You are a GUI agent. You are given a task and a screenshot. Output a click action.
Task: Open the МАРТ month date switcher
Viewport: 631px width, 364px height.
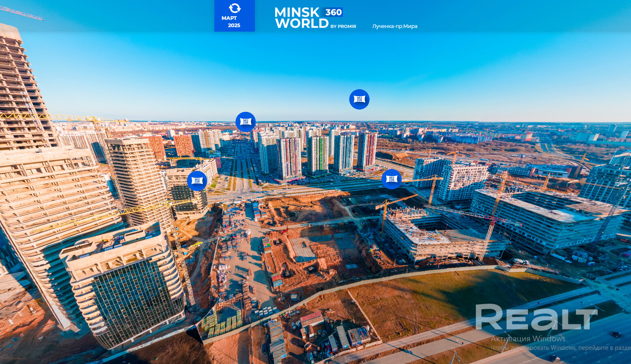pyautogui.click(x=229, y=18)
